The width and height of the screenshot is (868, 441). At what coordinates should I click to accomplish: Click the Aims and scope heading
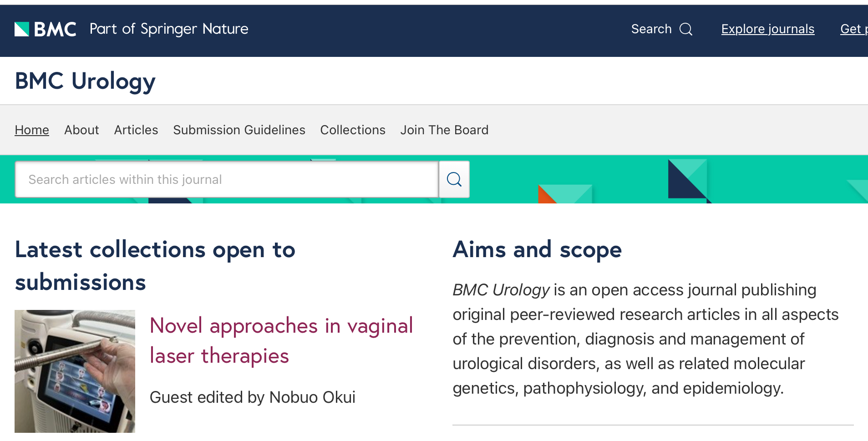(537, 250)
